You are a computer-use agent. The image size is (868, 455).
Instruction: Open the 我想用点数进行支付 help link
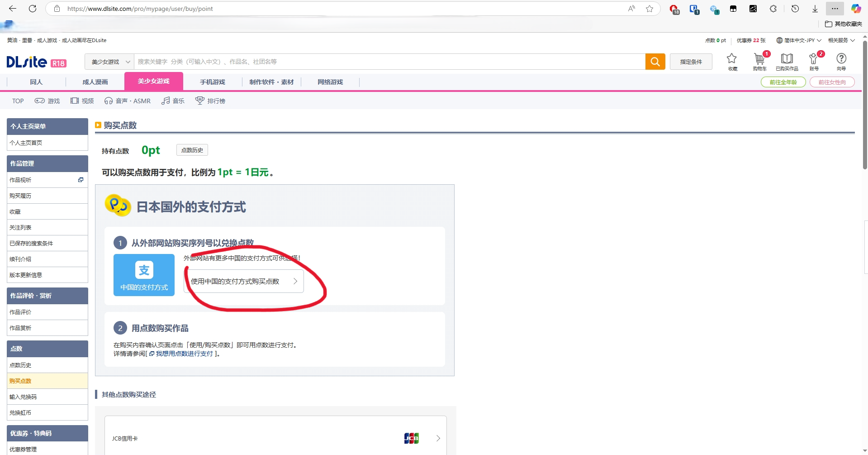[184, 354]
